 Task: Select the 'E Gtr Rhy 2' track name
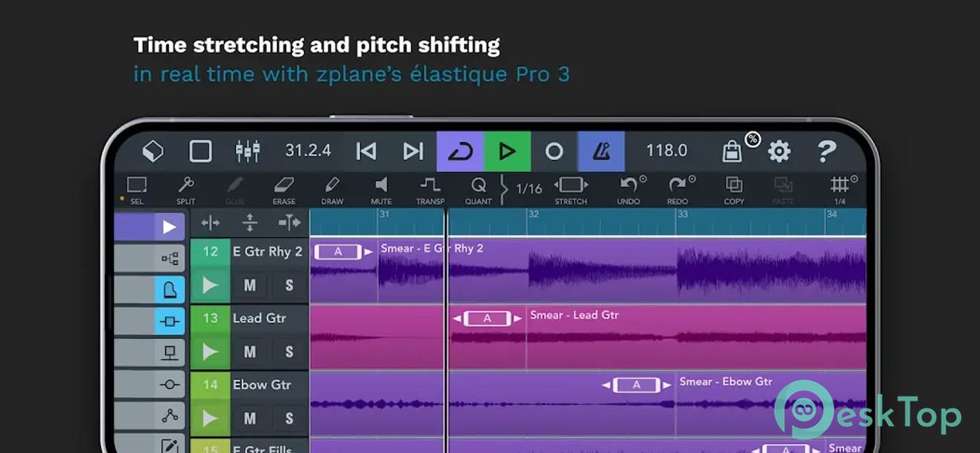pyautogui.click(x=267, y=251)
